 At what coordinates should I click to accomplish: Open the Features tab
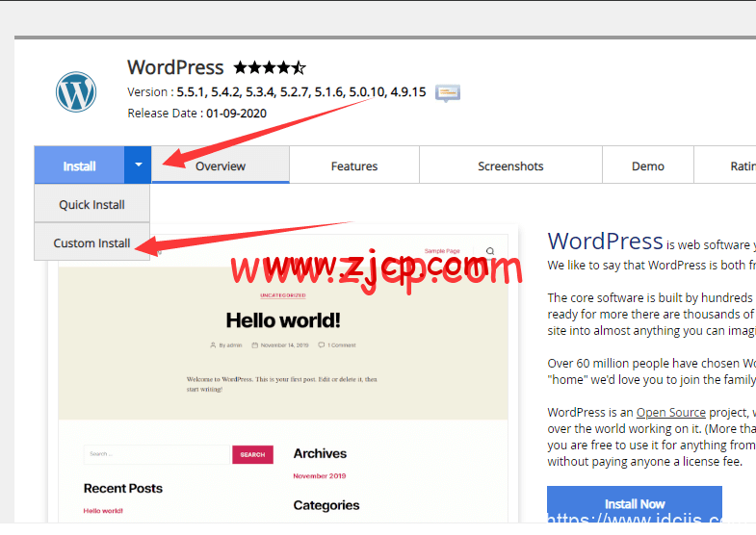pos(353,166)
